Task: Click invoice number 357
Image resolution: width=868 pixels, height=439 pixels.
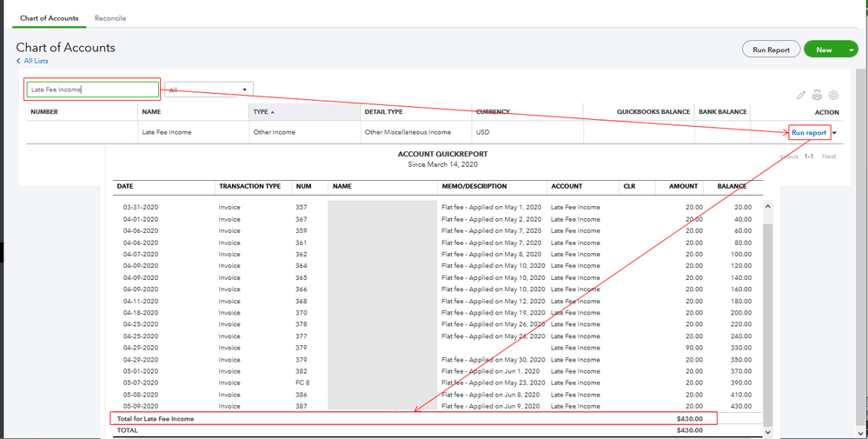Action: point(301,208)
